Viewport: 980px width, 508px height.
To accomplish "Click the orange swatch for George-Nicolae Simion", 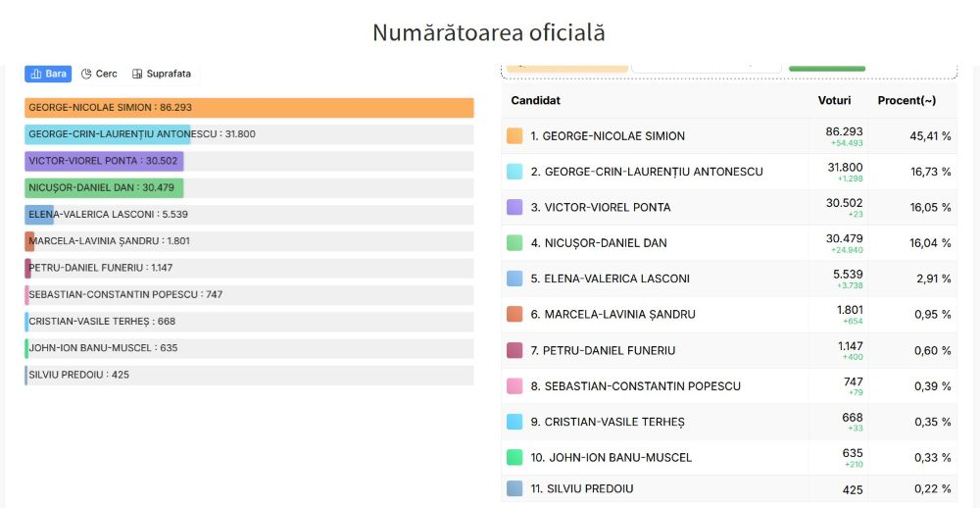I will [x=514, y=135].
